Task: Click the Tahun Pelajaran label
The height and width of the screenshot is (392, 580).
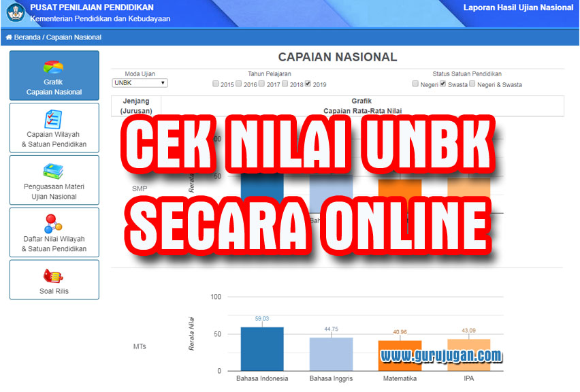Action: point(270,74)
